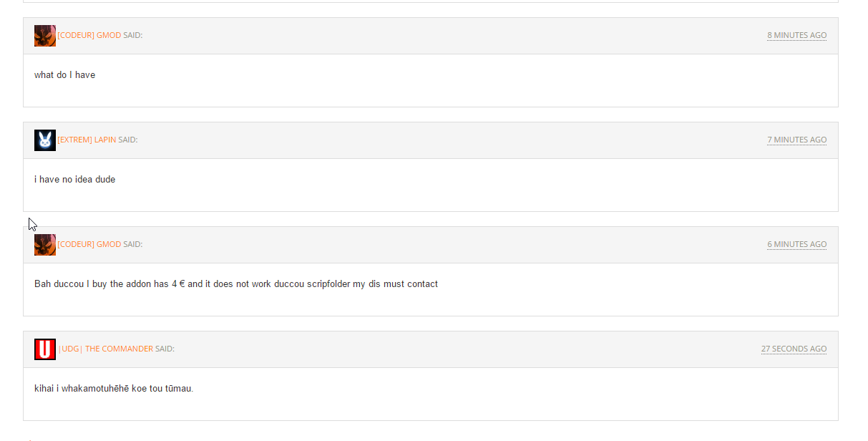The height and width of the screenshot is (441, 868).
Task: Click the white rabbit avatar of [EXTREM] LAPIN
Action: click(45, 140)
